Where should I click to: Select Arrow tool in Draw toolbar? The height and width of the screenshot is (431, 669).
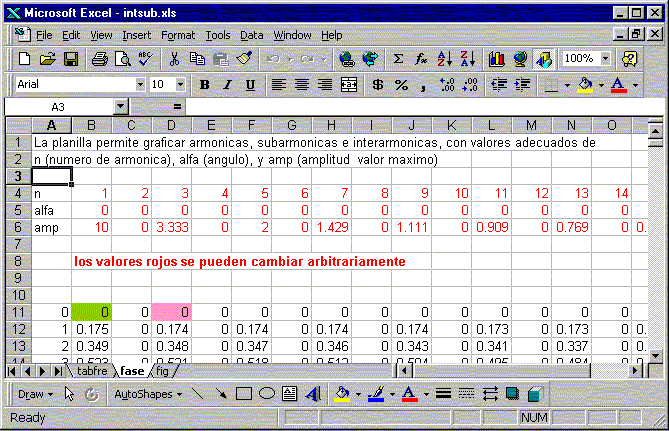tap(221, 394)
